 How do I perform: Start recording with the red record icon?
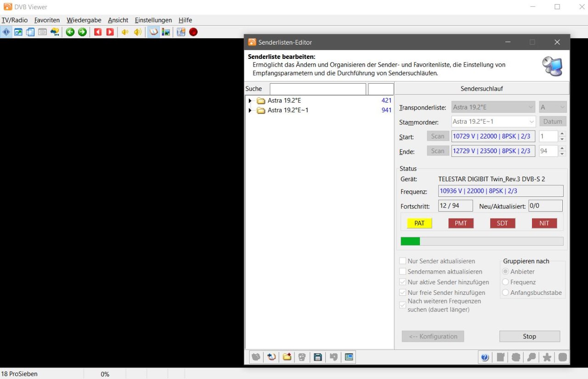click(x=193, y=32)
